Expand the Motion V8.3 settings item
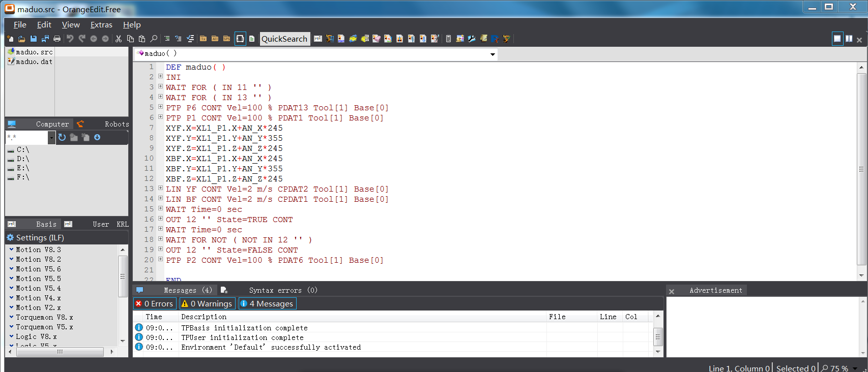The image size is (868, 372). [12, 250]
